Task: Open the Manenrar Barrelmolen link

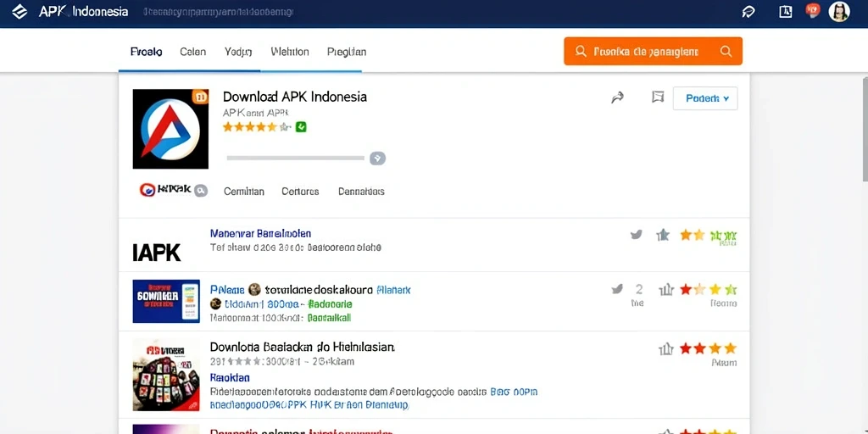Action: [x=260, y=233]
